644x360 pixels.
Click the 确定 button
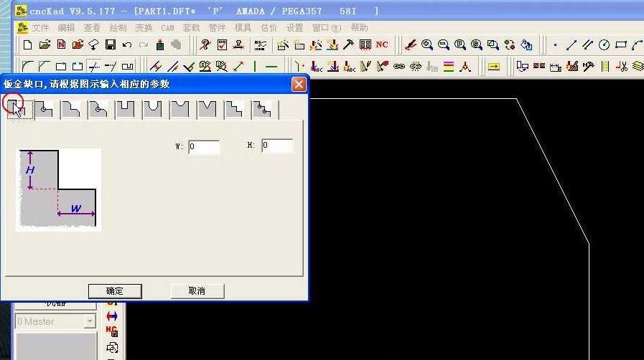click(x=115, y=291)
